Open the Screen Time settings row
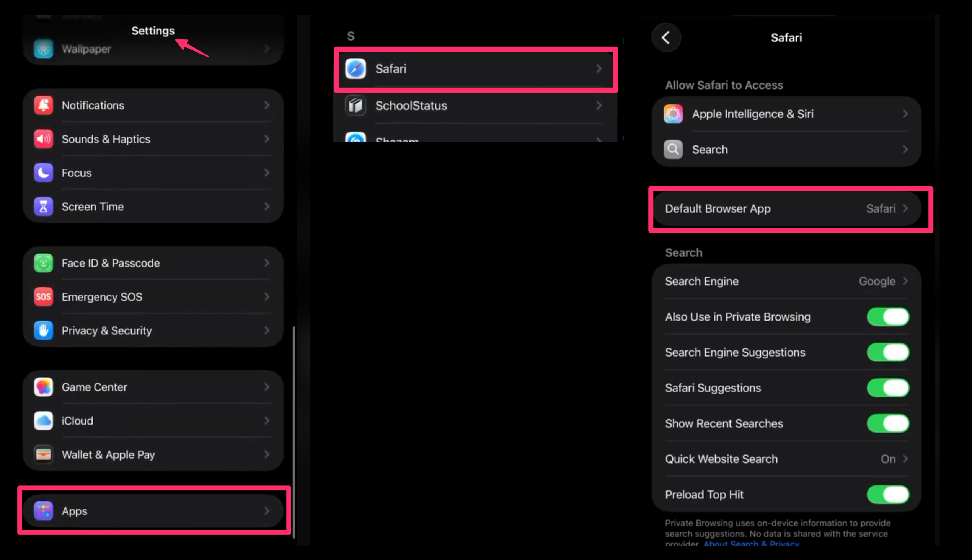This screenshot has height=560, width=972. pyautogui.click(x=153, y=207)
